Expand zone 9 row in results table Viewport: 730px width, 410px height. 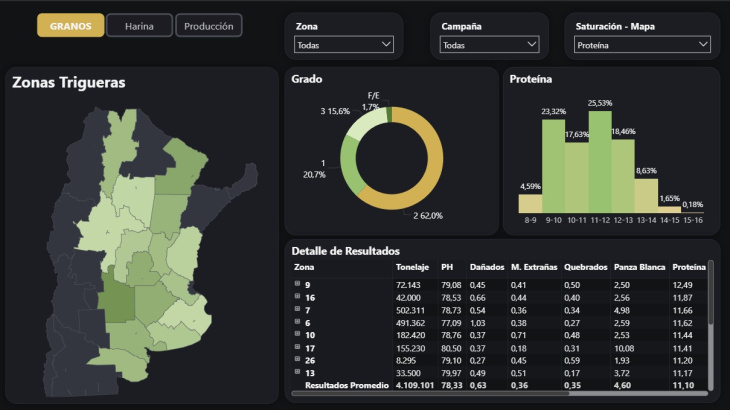(x=297, y=285)
